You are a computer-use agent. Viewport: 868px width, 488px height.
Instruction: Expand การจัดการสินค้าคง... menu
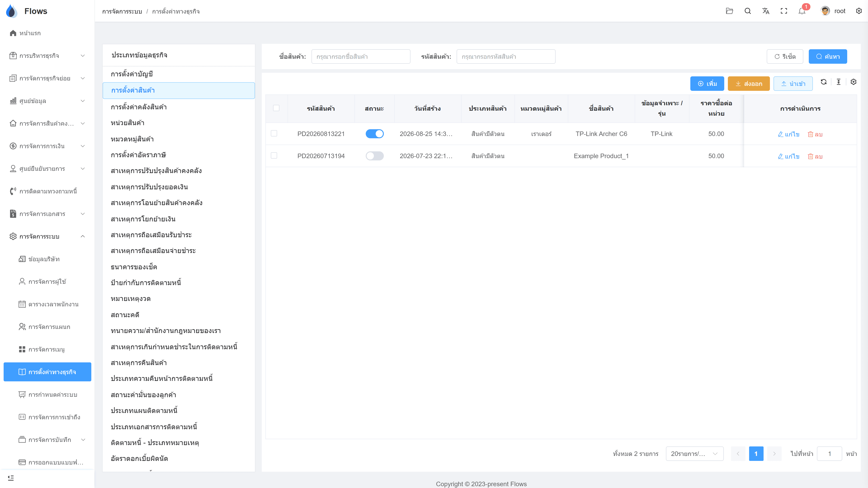pyautogui.click(x=47, y=123)
